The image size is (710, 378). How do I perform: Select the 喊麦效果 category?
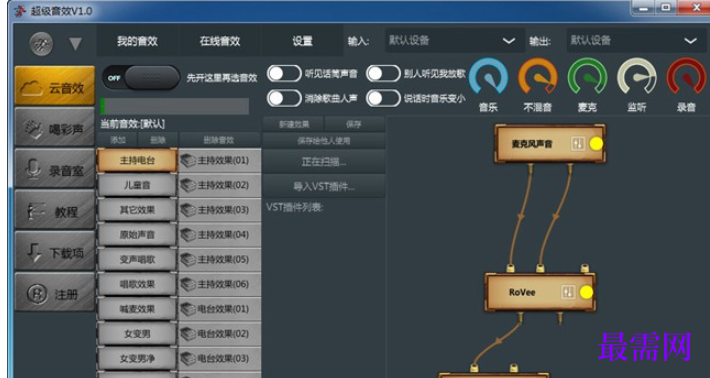point(137,309)
